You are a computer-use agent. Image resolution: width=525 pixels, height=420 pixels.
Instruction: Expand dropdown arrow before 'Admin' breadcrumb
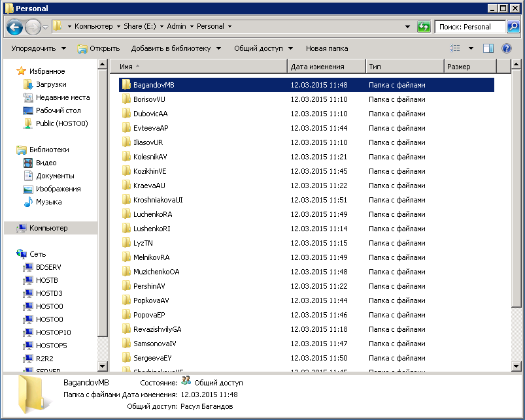pos(161,26)
